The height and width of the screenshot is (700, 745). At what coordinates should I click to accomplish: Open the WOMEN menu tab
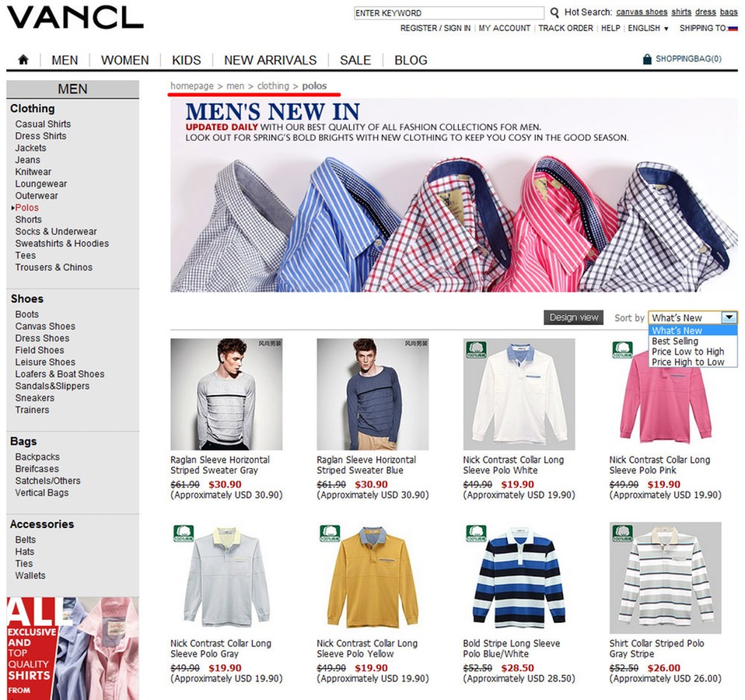pyautogui.click(x=125, y=61)
